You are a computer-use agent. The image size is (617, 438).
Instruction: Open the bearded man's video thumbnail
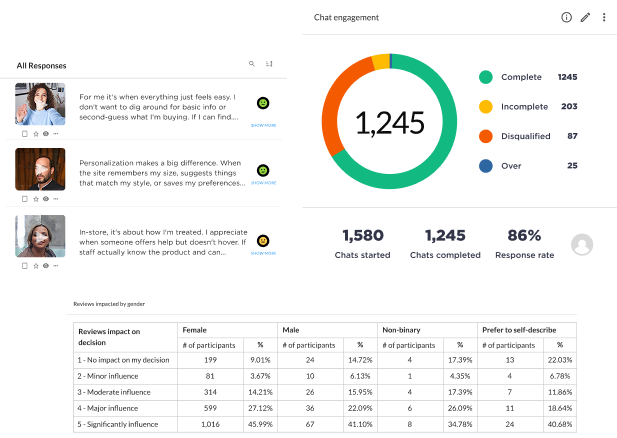[x=40, y=169]
